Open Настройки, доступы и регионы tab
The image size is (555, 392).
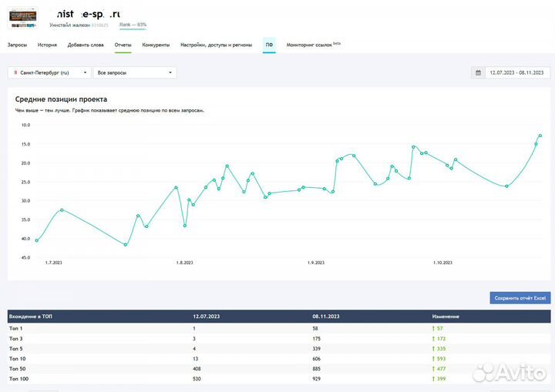pyautogui.click(x=216, y=45)
